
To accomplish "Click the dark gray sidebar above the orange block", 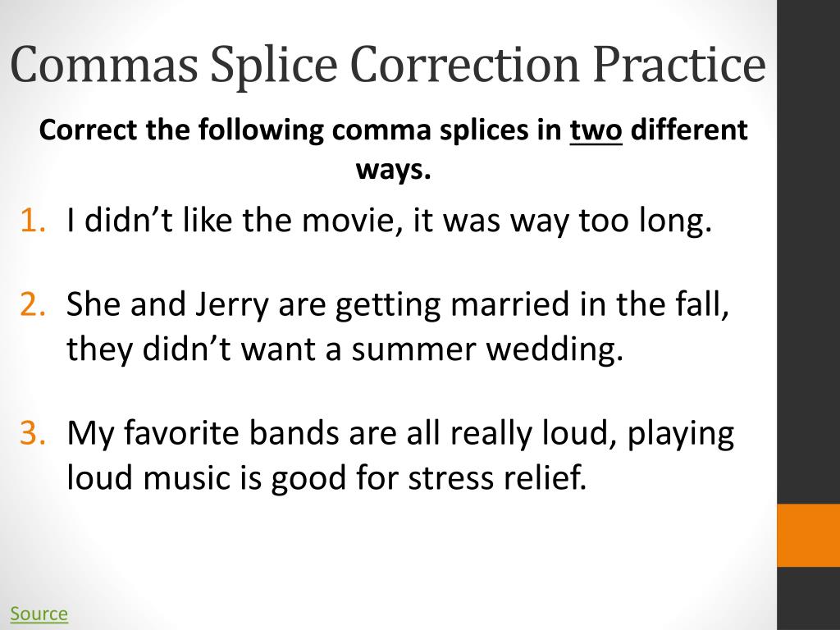I will 808,246.
